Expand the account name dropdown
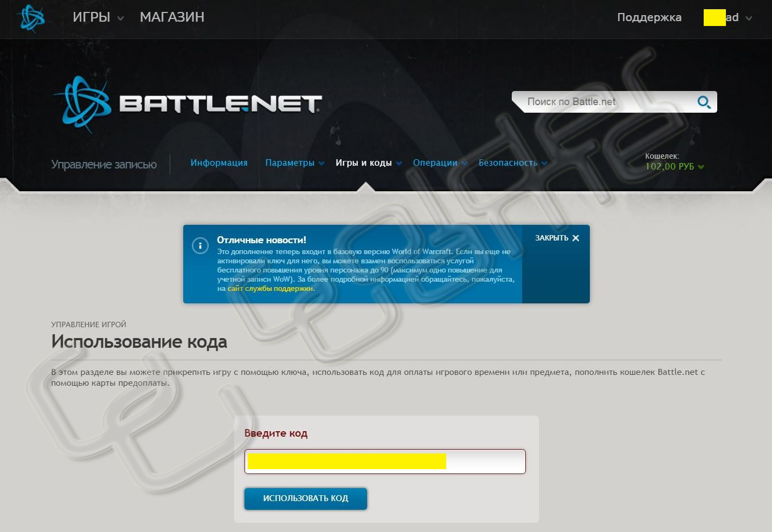 click(x=728, y=17)
